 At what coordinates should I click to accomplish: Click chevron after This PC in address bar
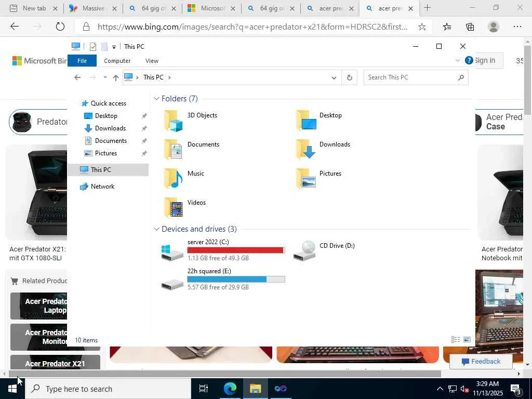click(x=169, y=77)
